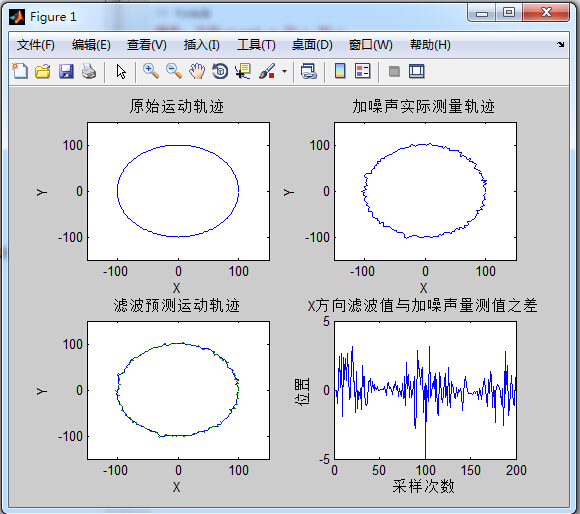
Task: Activate the Zoom Out magnifier tool
Action: click(173, 71)
